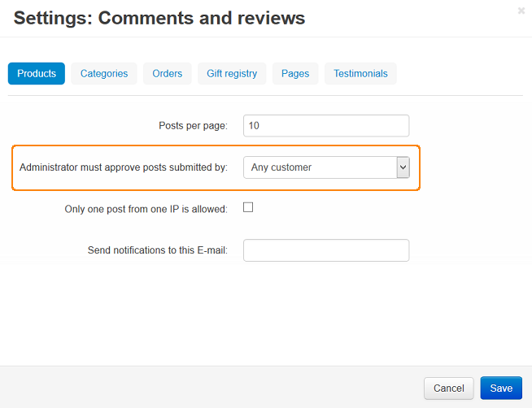
Task: Click the Send notifications to this E-mail label
Action: [158, 250]
